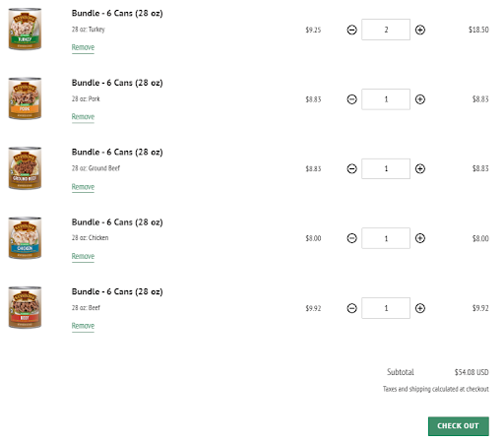Increase quantity of Turkey bundle
Viewport: 504px width, 442px height.
pyautogui.click(x=420, y=30)
